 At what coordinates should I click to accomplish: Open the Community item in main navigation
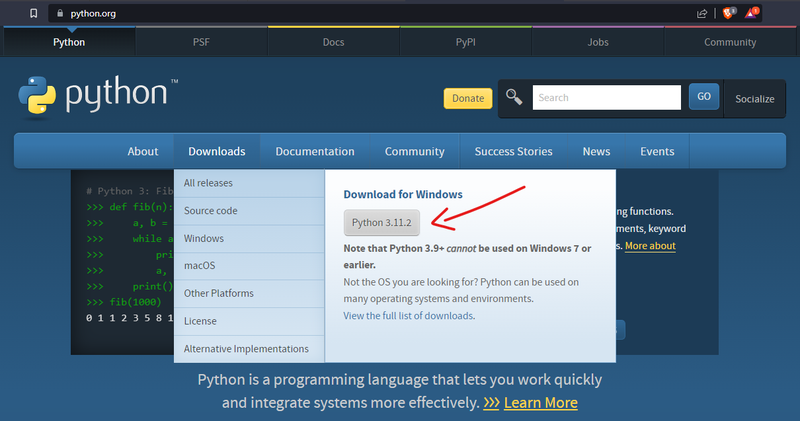pos(414,151)
